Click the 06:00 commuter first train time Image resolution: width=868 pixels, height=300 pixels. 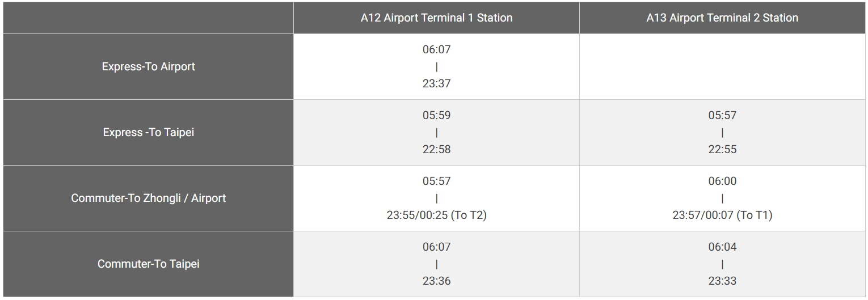click(x=722, y=181)
